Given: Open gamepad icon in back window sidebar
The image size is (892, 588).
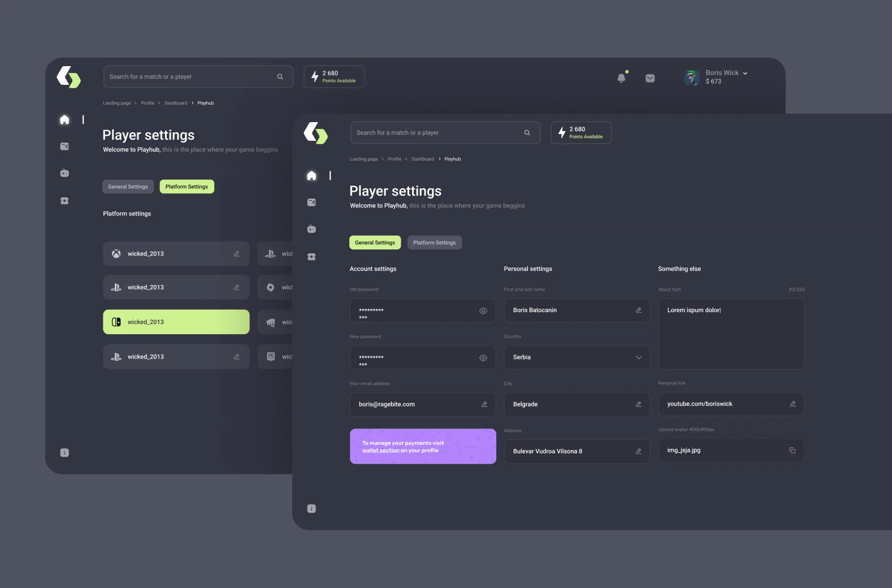Looking at the screenshot, I should point(64,173).
